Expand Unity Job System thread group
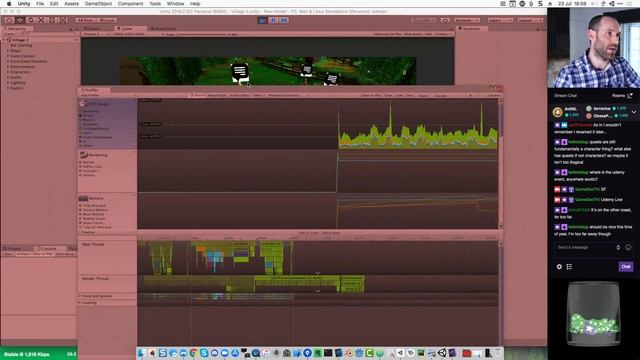The width and height of the screenshot is (640, 360). (x=80, y=296)
